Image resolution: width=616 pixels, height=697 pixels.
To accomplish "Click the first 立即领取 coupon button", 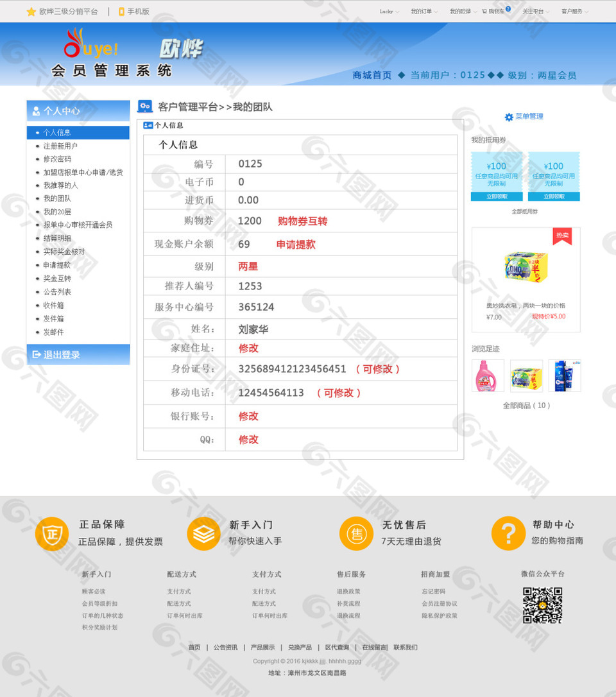I will [x=497, y=196].
